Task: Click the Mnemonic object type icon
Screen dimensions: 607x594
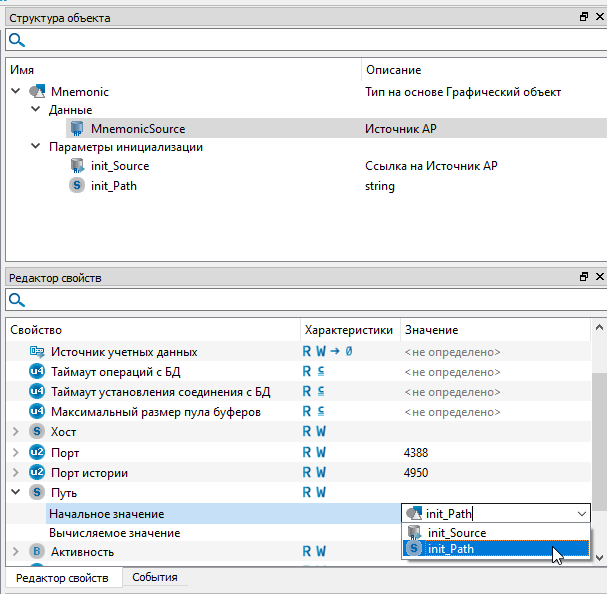Action: pyautogui.click(x=37, y=92)
